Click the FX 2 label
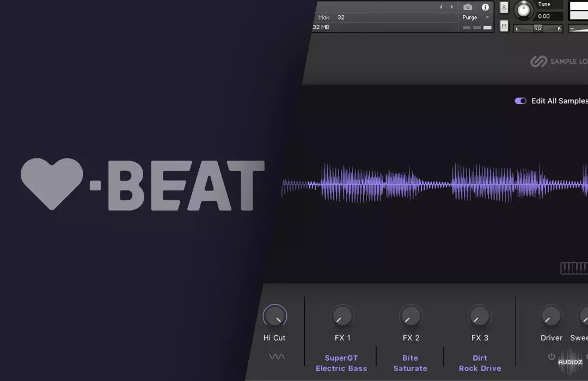 click(x=411, y=338)
